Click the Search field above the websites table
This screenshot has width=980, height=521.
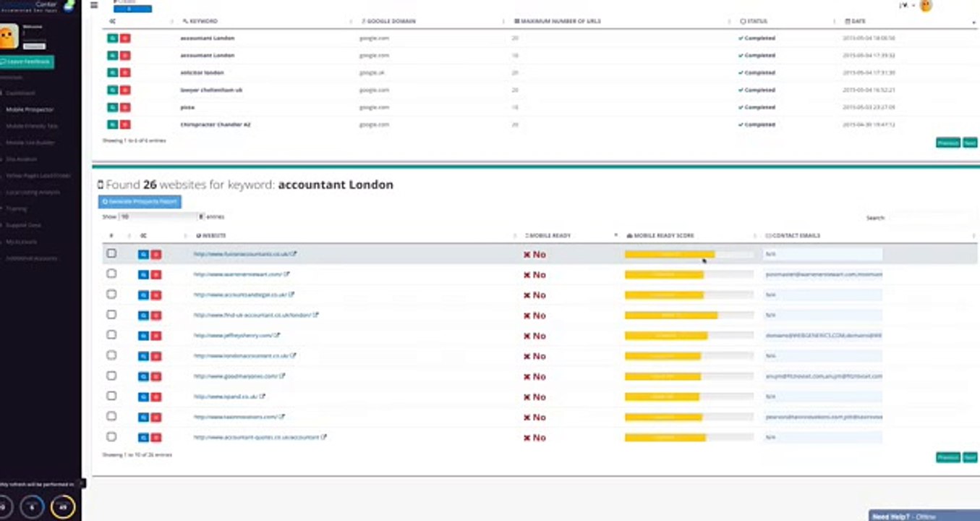click(932, 217)
